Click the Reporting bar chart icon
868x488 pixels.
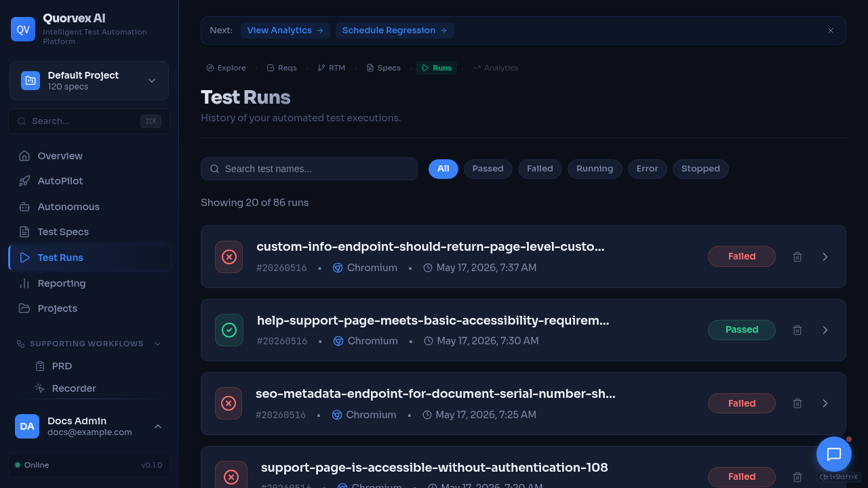click(24, 283)
